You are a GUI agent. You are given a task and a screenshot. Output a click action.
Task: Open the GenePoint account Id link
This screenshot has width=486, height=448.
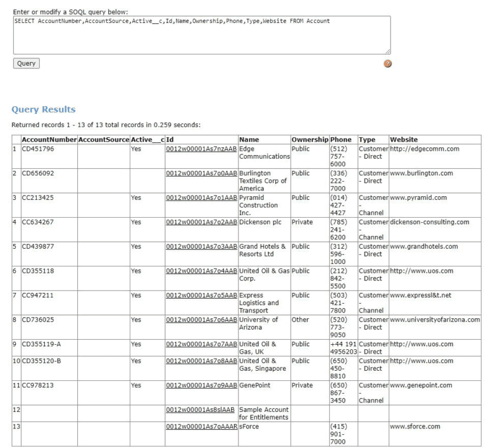point(201,385)
